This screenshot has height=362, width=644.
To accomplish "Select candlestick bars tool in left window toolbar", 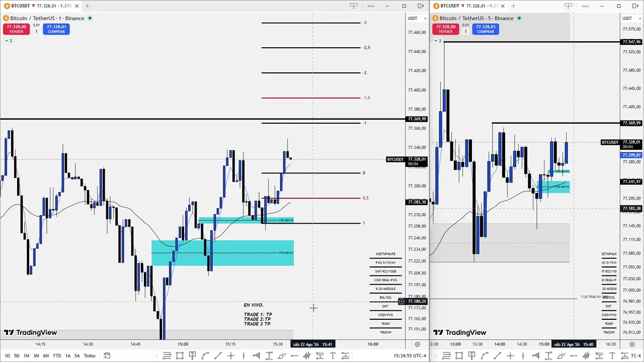I will [x=306, y=356].
